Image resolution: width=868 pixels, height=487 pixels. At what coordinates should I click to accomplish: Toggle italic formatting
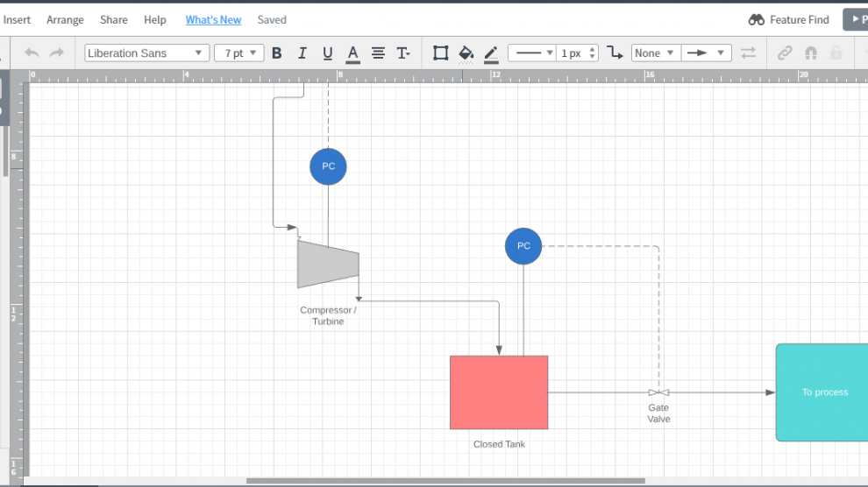tap(302, 53)
